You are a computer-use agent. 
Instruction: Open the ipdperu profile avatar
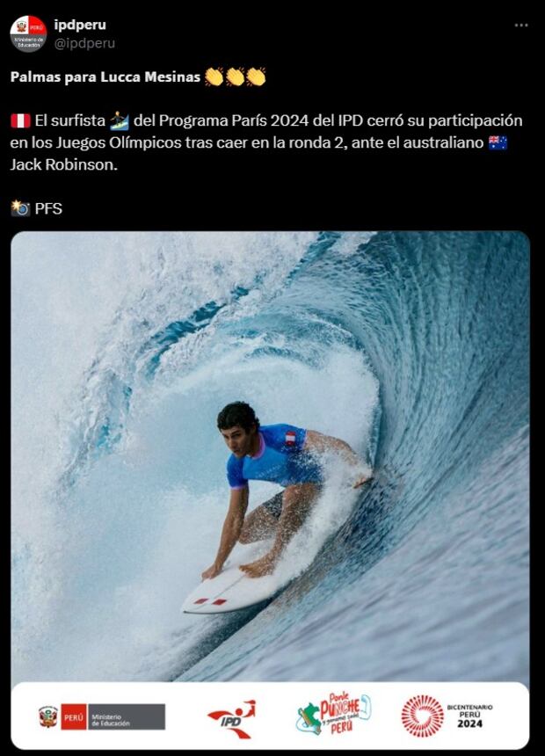coord(28,33)
